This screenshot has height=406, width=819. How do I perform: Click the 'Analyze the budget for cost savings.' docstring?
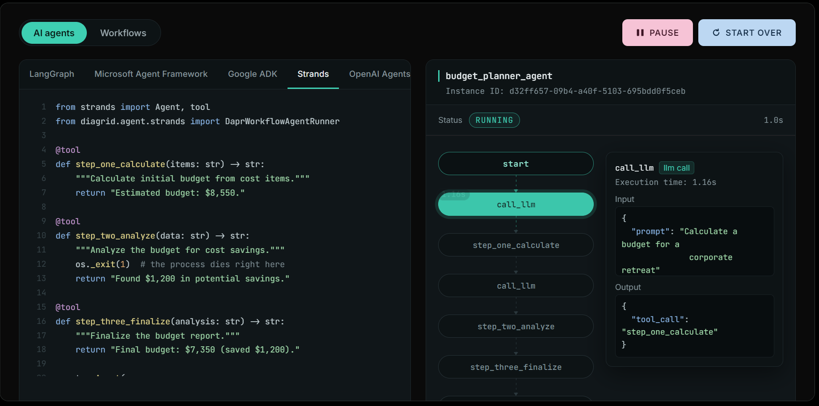point(180,250)
